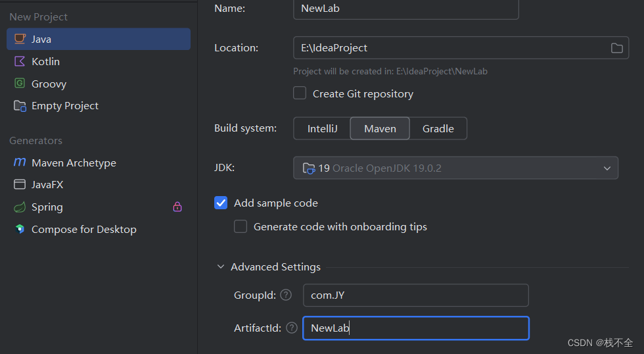Viewport: 644px width, 354px height.
Task: Click the Empty Project folder icon
Action: [x=20, y=106]
